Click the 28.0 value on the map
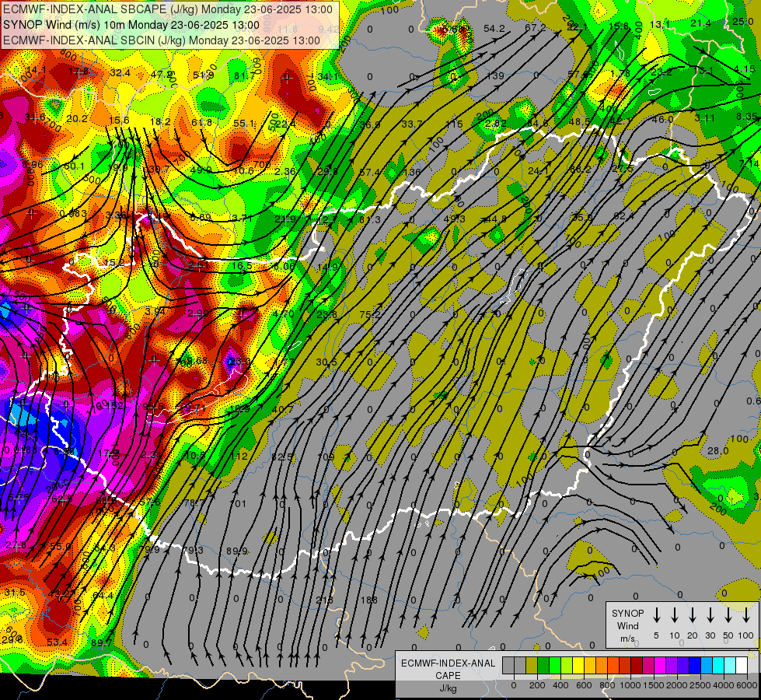Viewport: 761px width, 700px height. coord(717,451)
